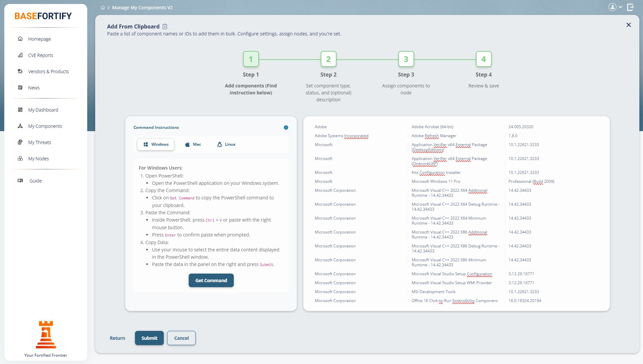Open CVE Reports bar chart icon

click(x=20, y=55)
